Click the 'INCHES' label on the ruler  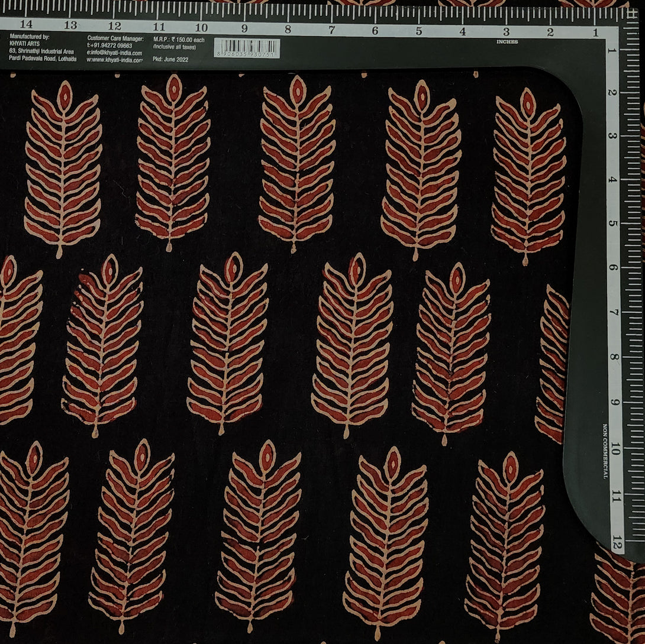tap(507, 42)
